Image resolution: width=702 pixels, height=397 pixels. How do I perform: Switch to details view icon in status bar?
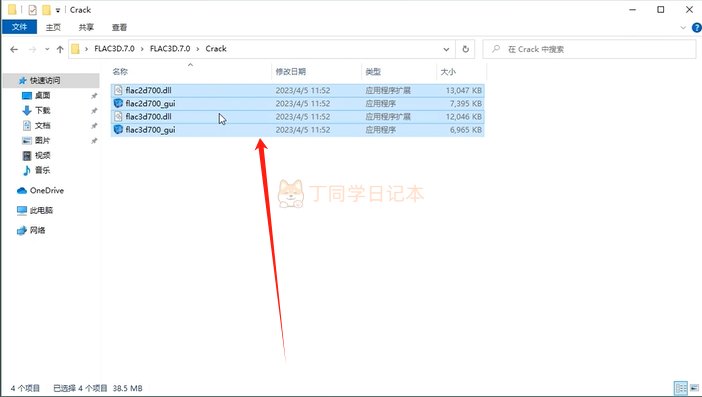pyautogui.click(x=681, y=388)
